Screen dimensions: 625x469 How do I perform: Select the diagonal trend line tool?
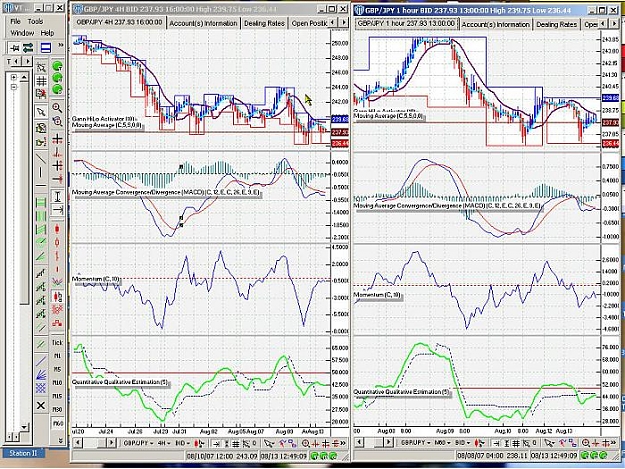(x=41, y=159)
